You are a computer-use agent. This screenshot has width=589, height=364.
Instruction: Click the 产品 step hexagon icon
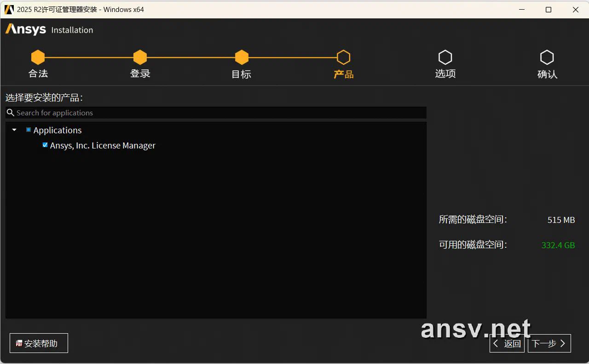[343, 57]
